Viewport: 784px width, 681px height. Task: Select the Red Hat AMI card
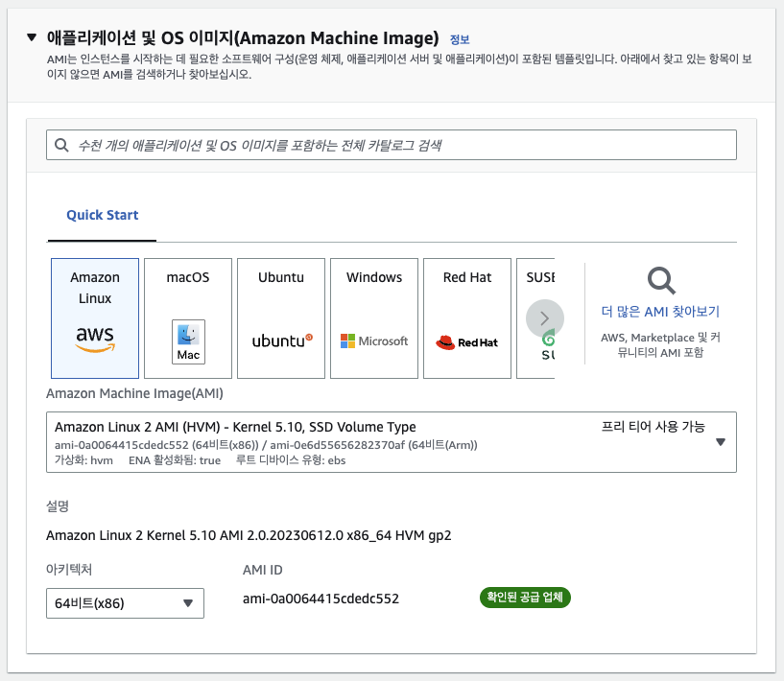(x=467, y=318)
